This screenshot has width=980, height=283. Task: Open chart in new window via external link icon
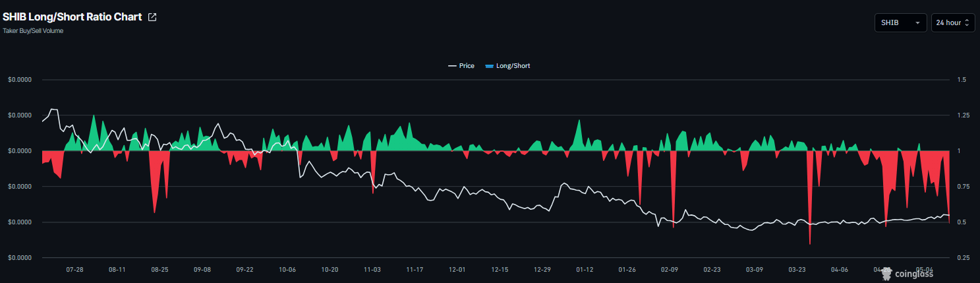152,17
